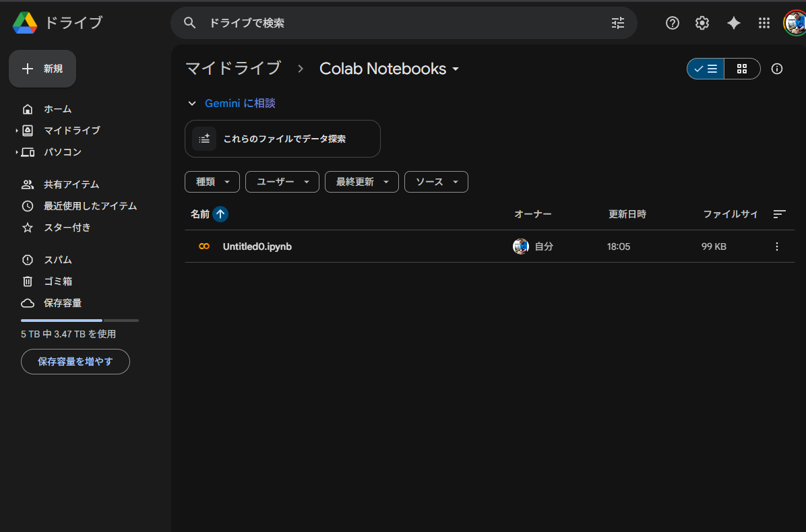The height and width of the screenshot is (532, 806).
Task: Open 共有アイテム in the sidebar
Action: (71, 185)
